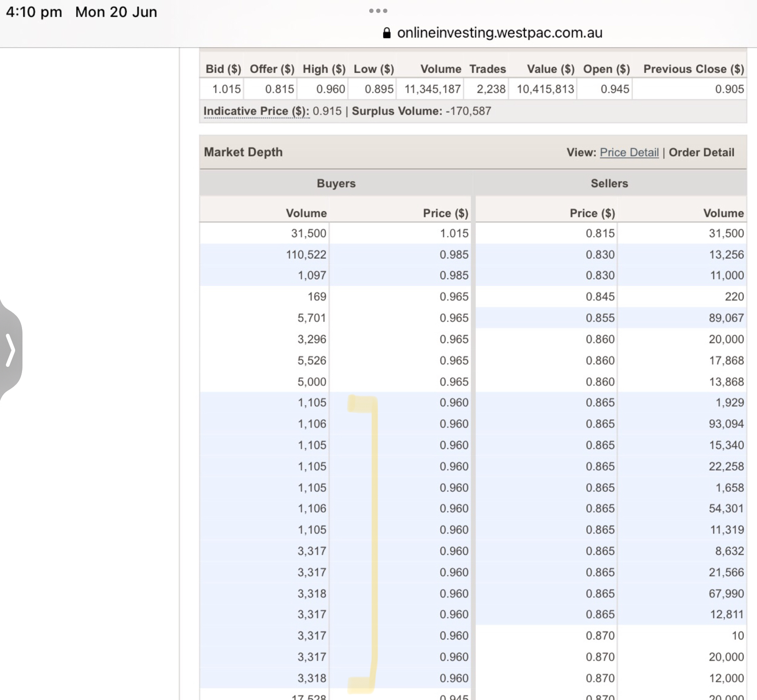This screenshot has height=700, width=757.
Task: Click the Buyers column group header
Action: click(336, 184)
